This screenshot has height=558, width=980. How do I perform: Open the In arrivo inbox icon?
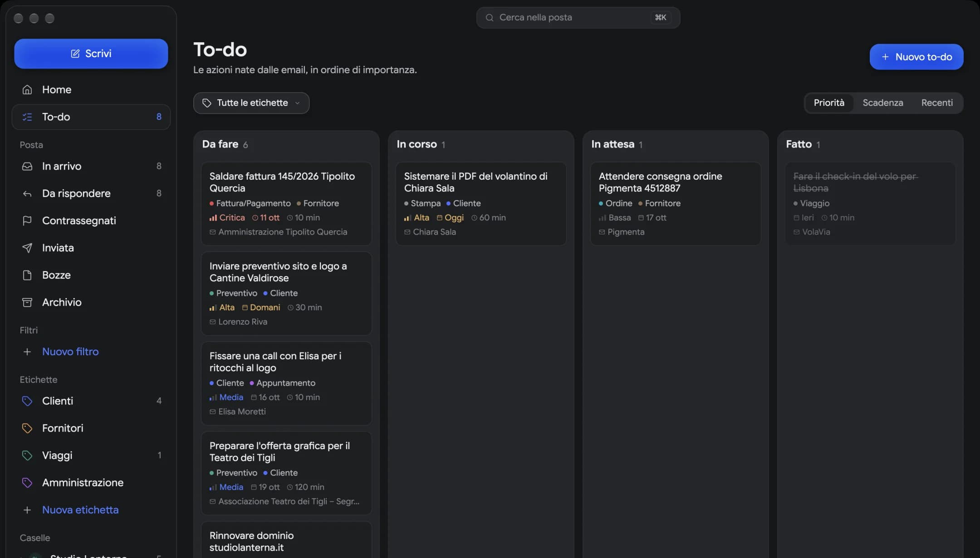click(x=27, y=166)
